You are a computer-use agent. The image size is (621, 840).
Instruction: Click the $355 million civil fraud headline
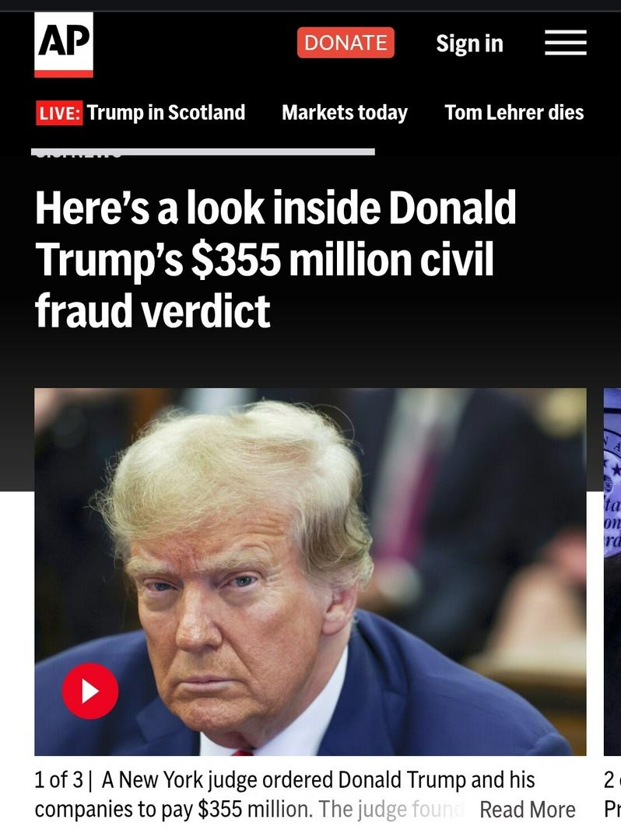[275, 259]
